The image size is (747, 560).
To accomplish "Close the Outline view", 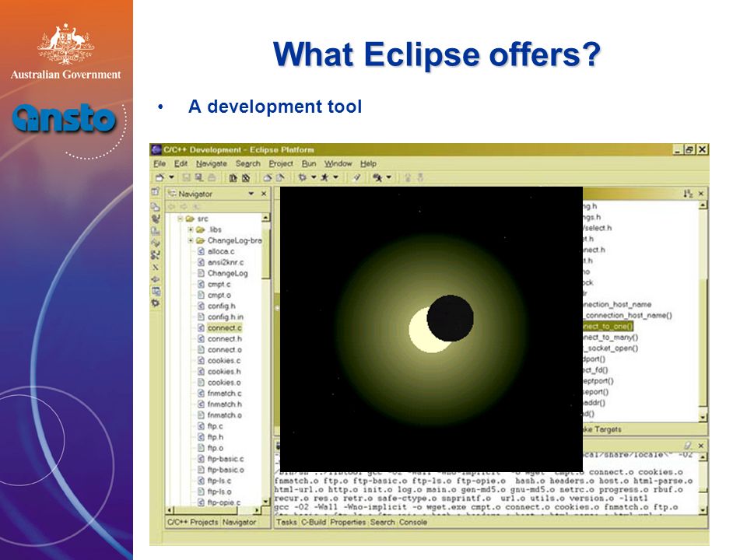I will pos(701,194).
